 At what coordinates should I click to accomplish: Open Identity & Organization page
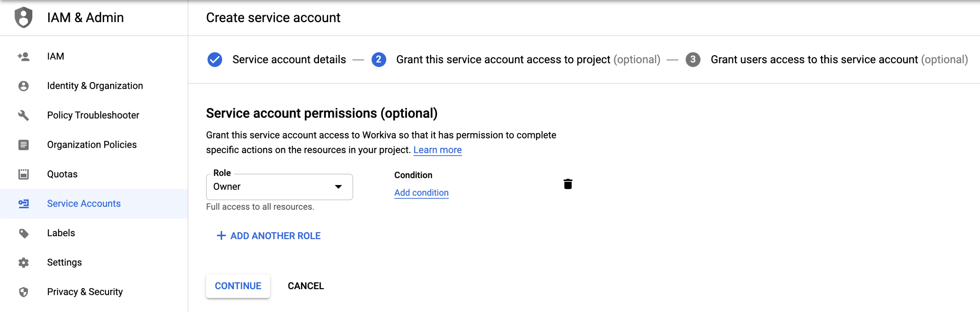tap(94, 86)
